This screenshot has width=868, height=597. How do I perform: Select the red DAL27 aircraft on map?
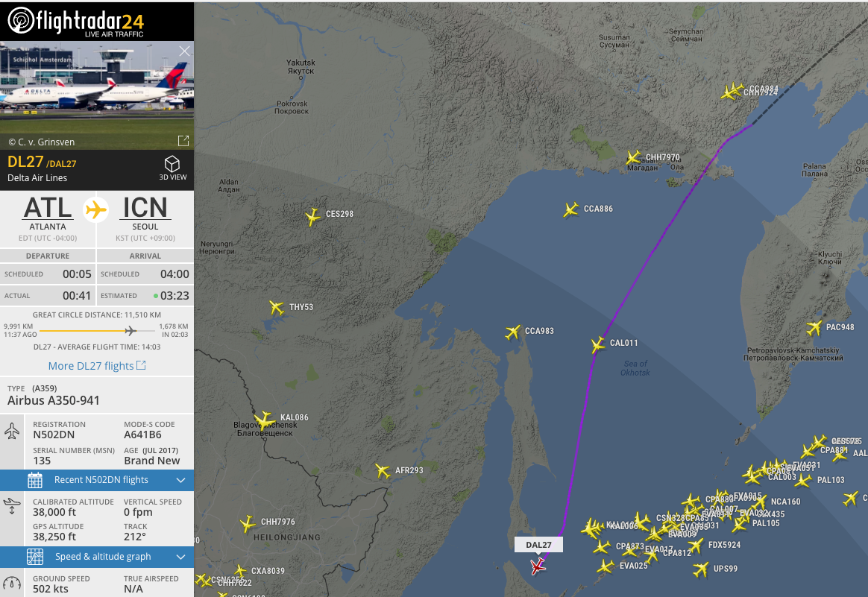537,566
